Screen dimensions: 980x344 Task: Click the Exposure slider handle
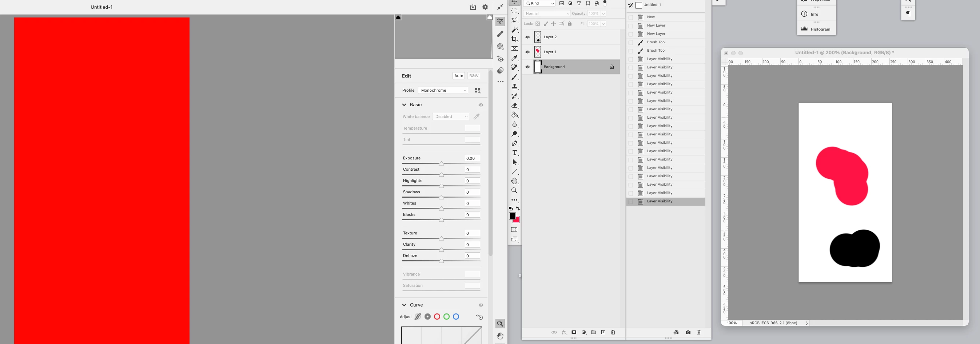441,164
